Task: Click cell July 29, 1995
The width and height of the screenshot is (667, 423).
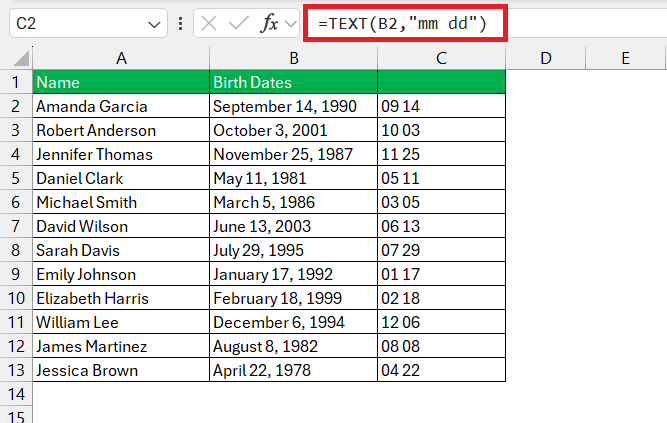Action: point(294,250)
